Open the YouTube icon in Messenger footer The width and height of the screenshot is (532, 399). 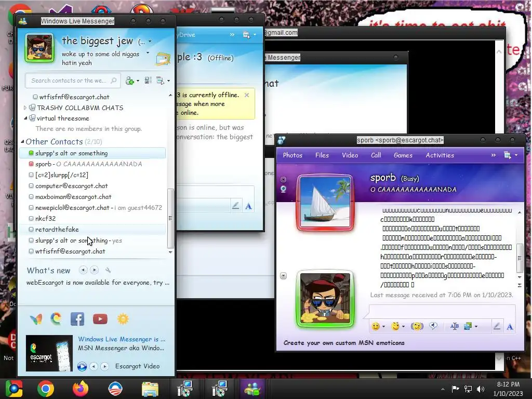100,319
